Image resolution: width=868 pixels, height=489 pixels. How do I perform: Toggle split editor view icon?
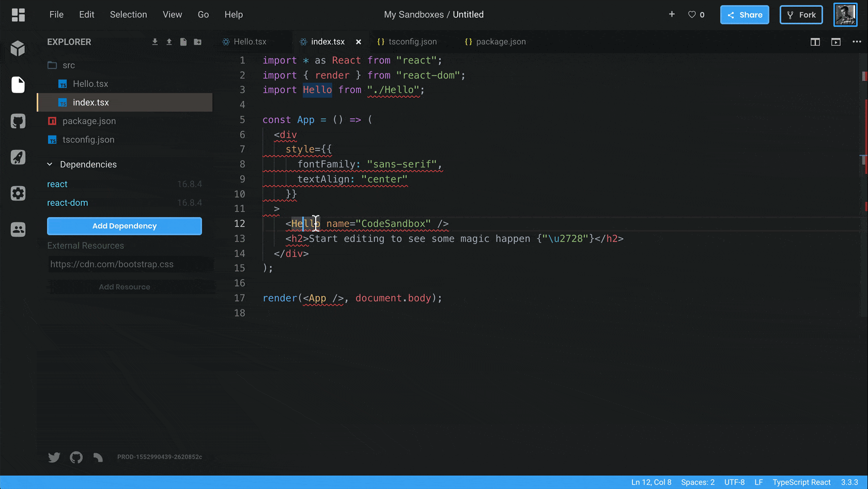[x=815, y=42]
